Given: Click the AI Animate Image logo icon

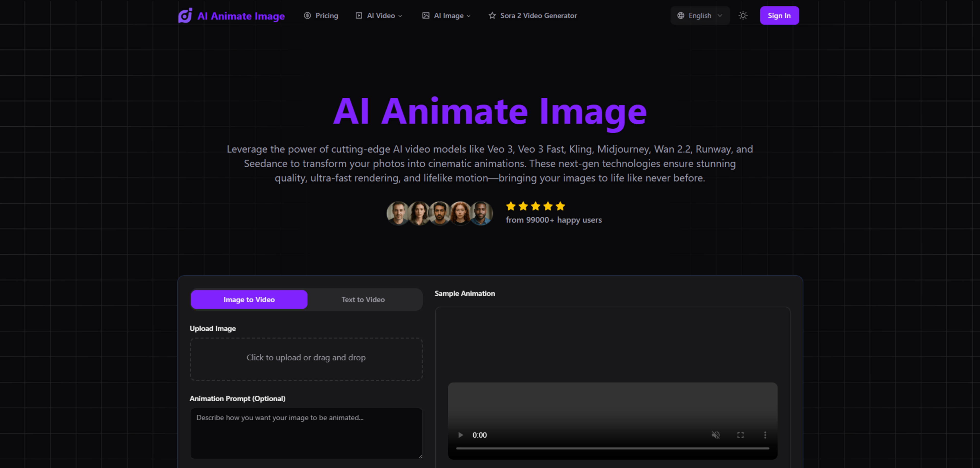Looking at the screenshot, I should (x=185, y=16).
